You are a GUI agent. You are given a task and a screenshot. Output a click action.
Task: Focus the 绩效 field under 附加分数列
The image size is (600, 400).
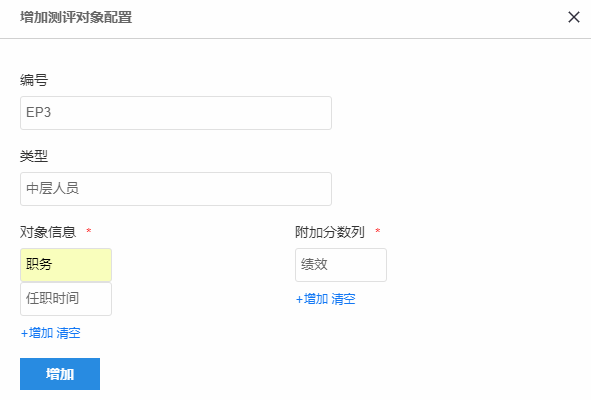click(x=341, y=265)
